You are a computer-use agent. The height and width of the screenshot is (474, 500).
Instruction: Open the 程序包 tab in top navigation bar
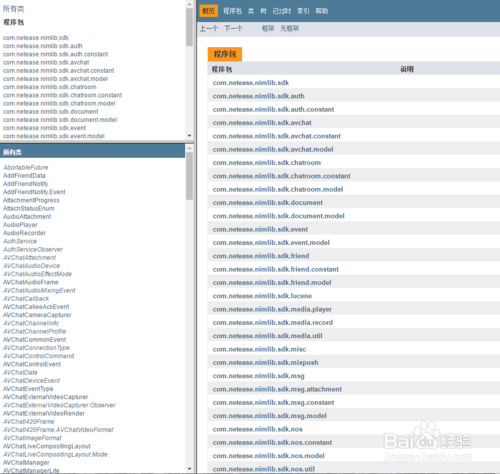[232, 11]
